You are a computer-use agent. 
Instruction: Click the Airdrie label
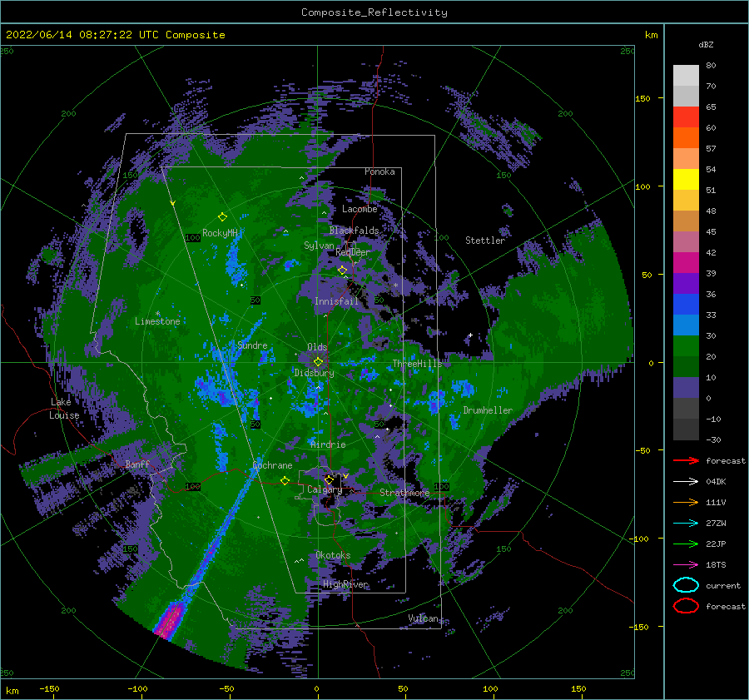pyautogui.click(x=328, y=444)
